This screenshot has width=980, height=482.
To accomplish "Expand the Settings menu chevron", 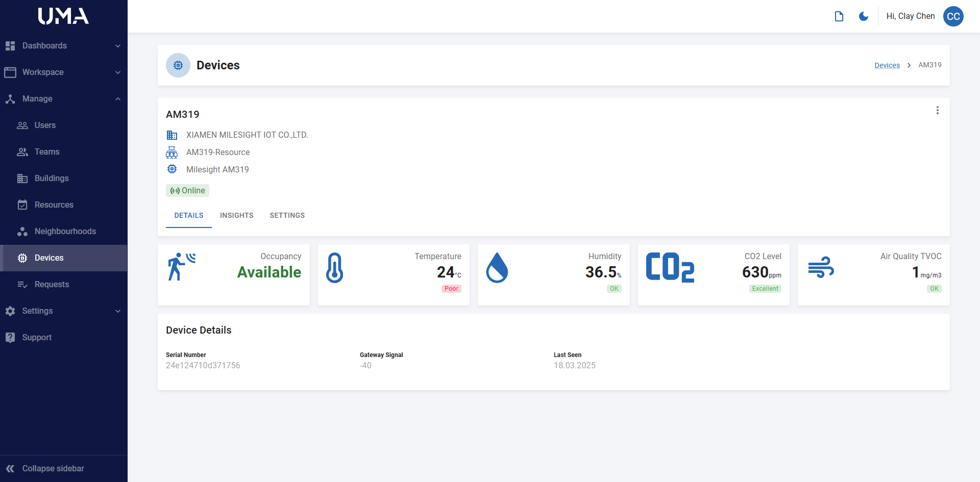I will click(x=118, y=311).
